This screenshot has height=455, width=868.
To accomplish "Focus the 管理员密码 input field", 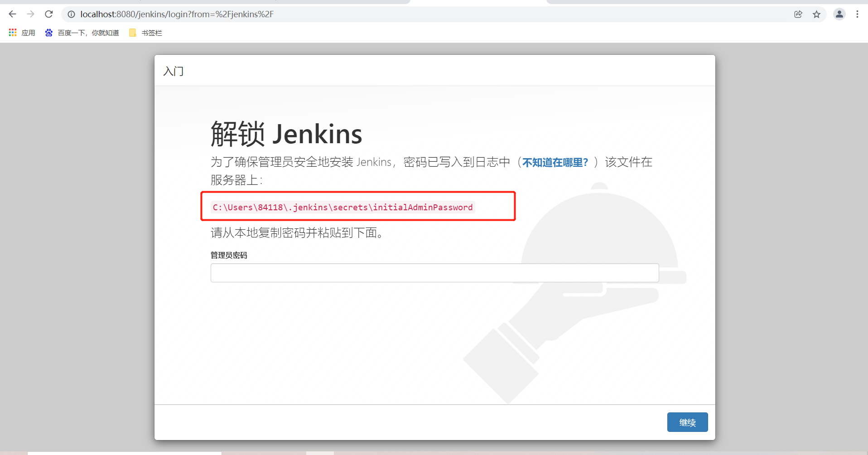I will [434, 273].
